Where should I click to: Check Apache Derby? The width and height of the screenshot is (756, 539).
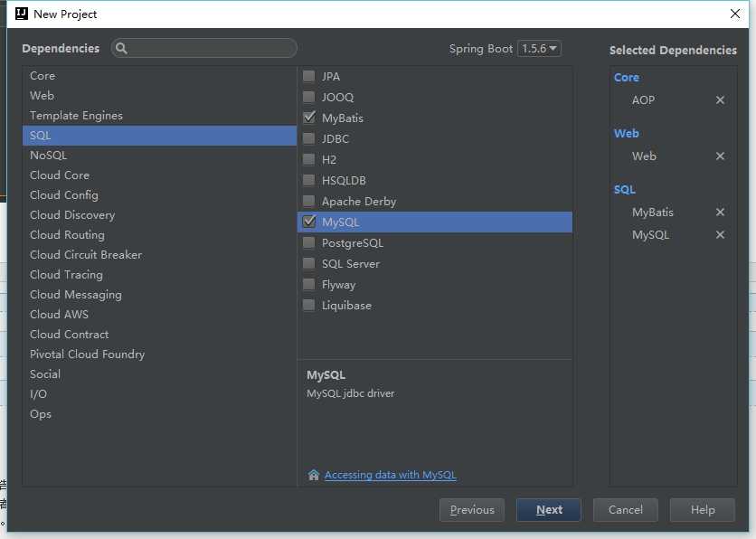pos(309,201)
